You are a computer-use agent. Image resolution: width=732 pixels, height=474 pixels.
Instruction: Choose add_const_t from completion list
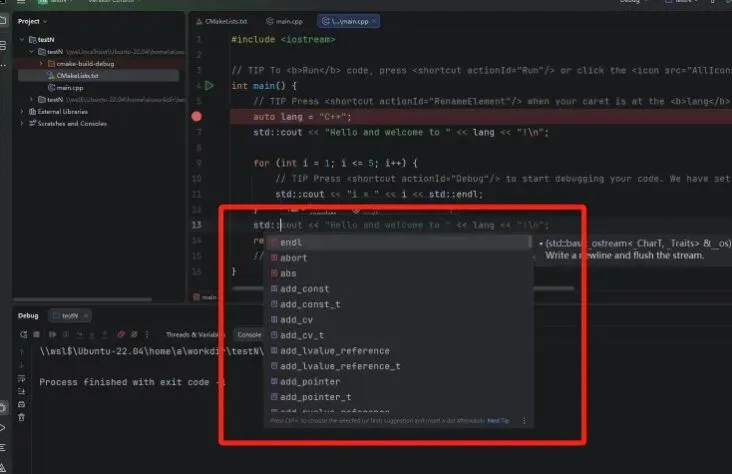tap(400, 304)
